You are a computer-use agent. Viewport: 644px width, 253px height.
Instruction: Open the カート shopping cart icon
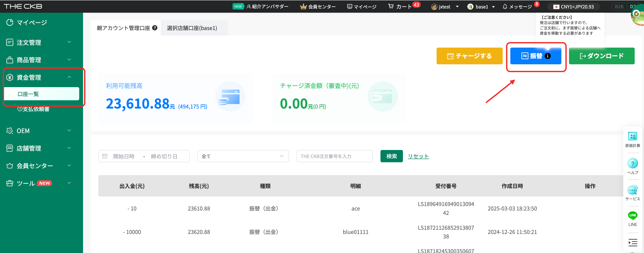tap(390, 6)
